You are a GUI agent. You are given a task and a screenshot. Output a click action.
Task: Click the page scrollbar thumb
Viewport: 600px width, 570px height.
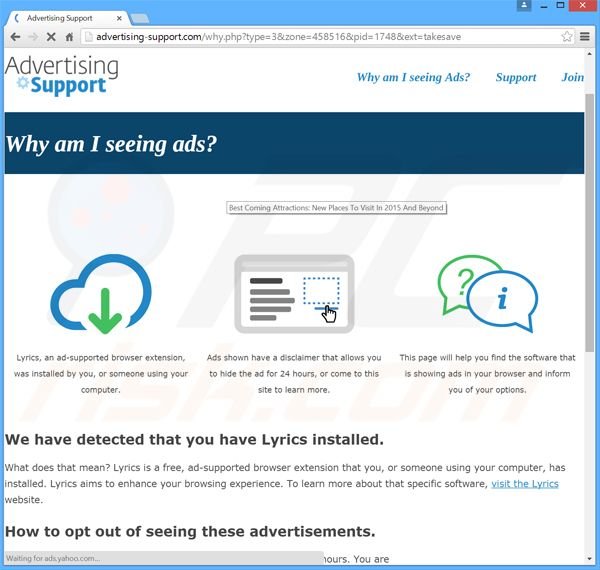[589, 223]
